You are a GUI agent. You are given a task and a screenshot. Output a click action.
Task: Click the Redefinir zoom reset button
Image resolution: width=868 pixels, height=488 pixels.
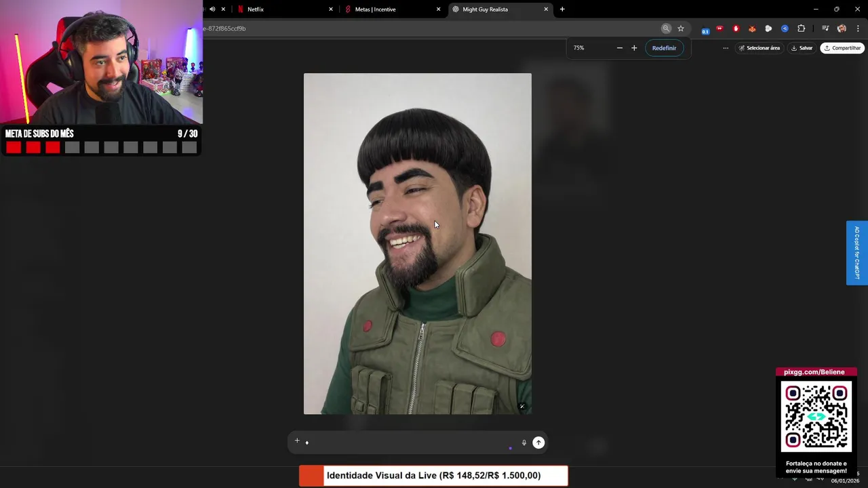664,48
